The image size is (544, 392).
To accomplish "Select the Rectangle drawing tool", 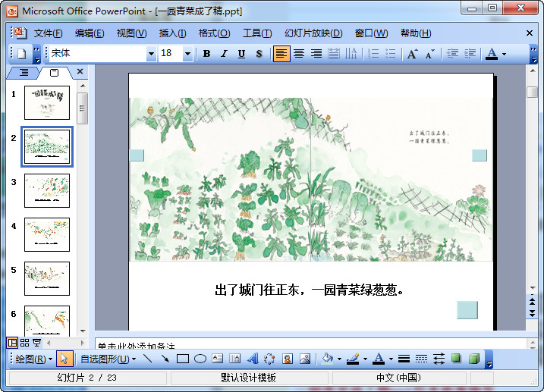I will tap(183, 359).
